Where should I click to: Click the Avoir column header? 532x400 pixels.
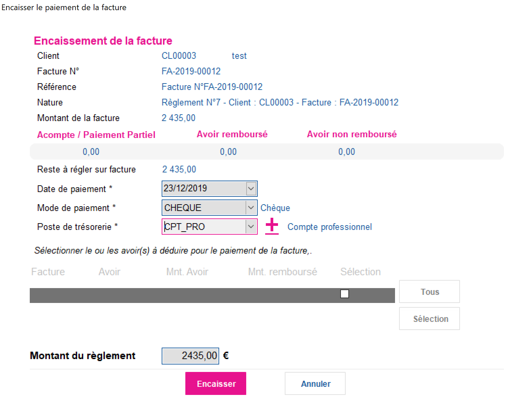[x=109, y=272]
